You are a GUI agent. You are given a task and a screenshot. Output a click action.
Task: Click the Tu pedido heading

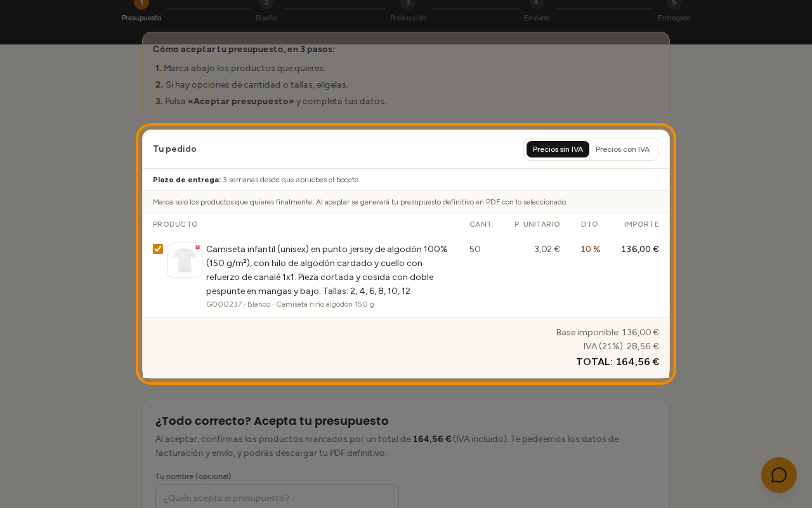tap(174, 149)
